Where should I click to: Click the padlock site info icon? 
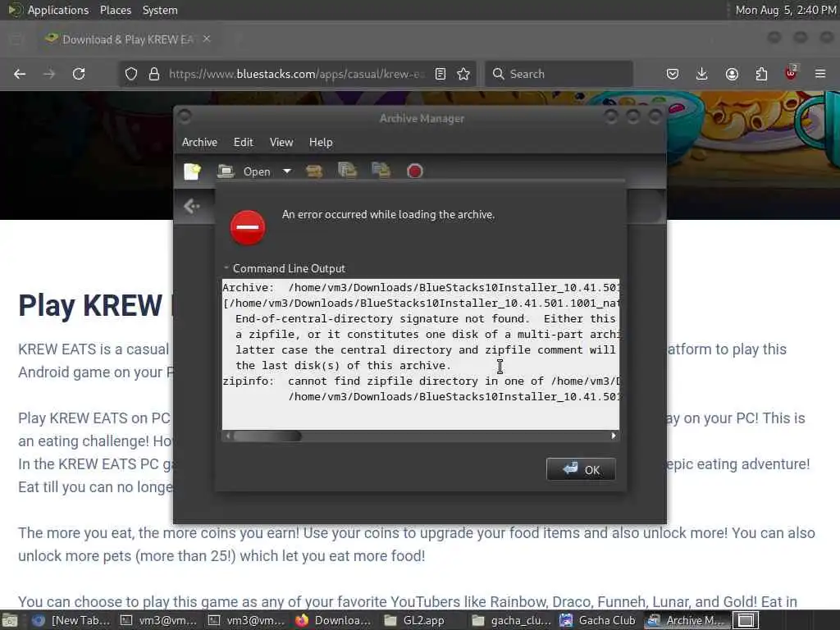coord(154,74)
